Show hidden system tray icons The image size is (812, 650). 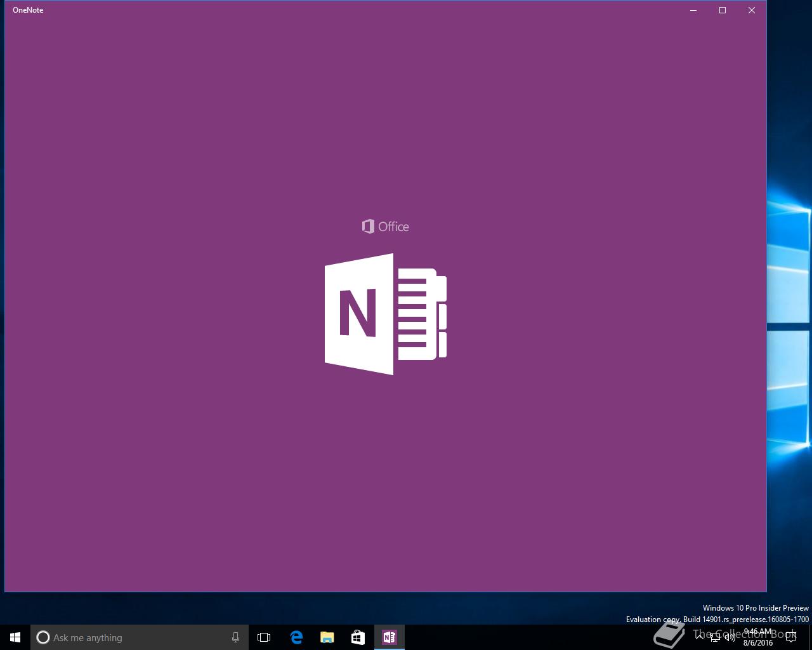700,637
